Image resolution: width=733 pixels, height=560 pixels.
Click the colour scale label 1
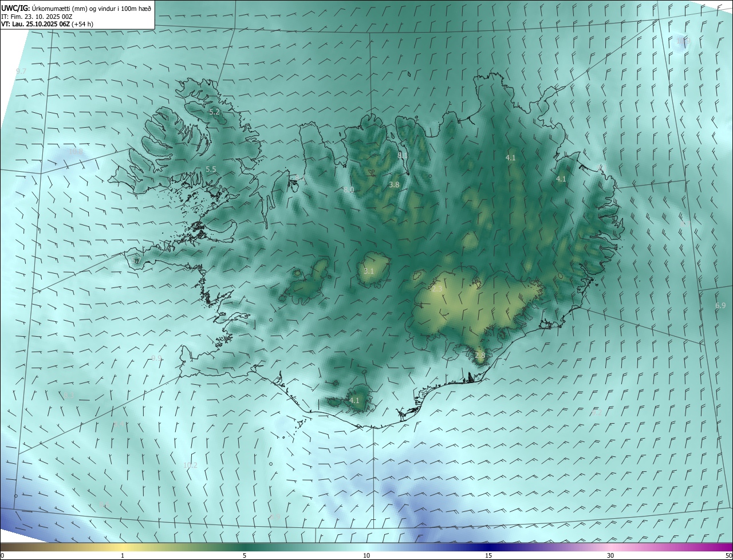pyautogui.click(x=123, y=555)
